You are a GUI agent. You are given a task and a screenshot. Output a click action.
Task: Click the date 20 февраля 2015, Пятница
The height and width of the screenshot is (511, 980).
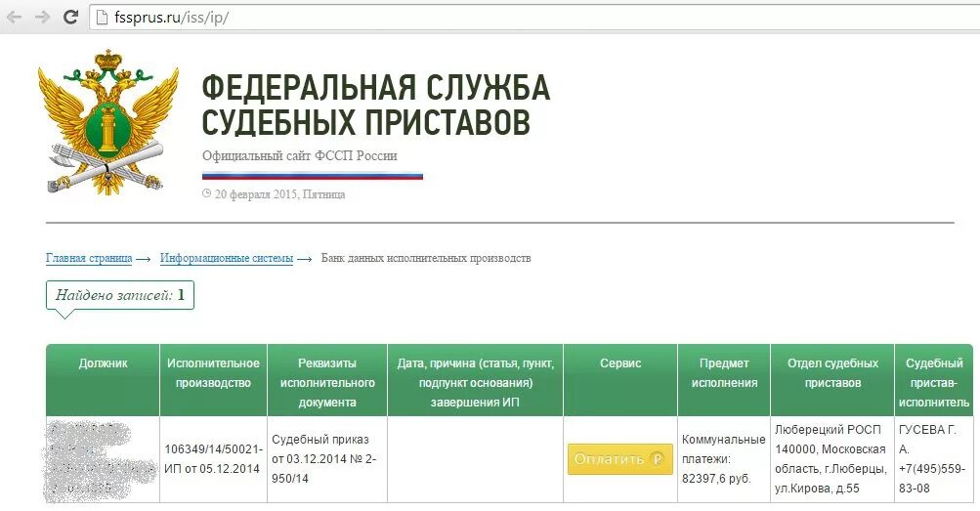point(280,194)
